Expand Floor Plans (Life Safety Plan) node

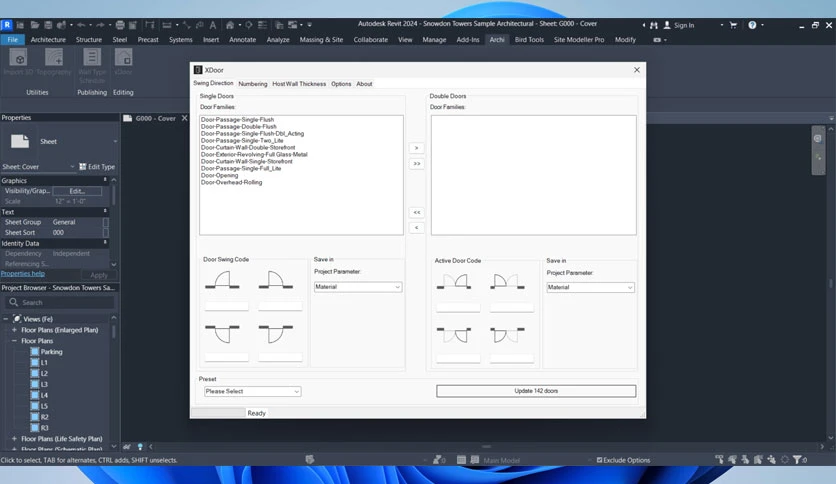click(14, 439)
